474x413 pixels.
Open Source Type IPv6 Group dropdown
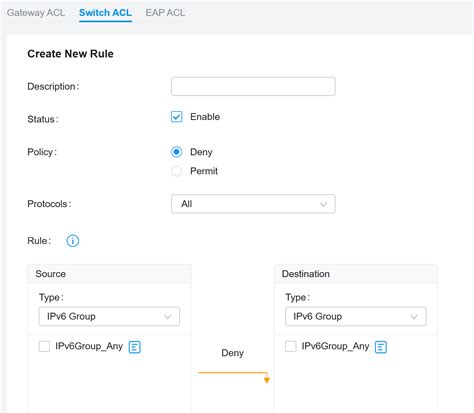tap(109, 316)
